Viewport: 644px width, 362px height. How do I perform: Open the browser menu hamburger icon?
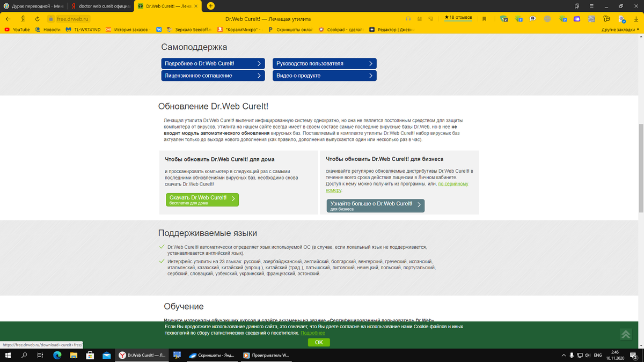click(591, 6)
